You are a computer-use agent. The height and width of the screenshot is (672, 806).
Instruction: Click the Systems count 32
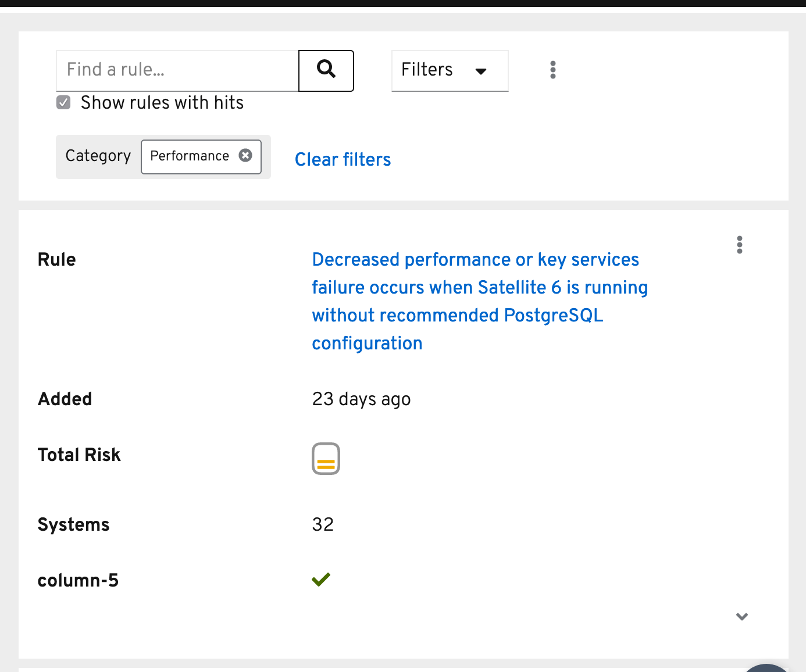point(323,524)
